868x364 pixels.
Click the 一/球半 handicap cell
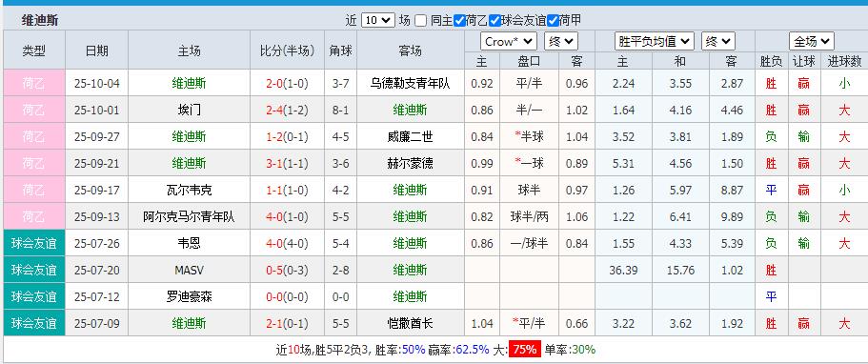pyautogui.click(x=529, y=243)
